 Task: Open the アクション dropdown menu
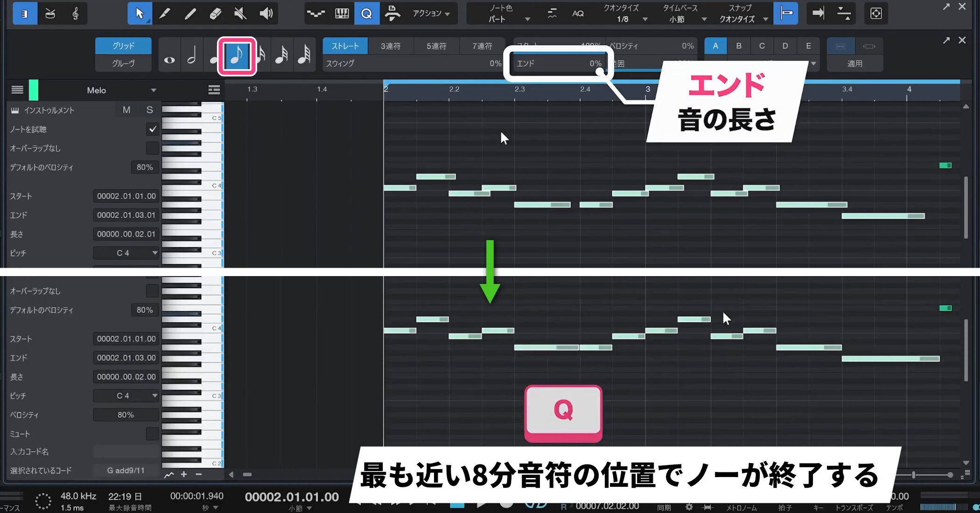point(431,13)
